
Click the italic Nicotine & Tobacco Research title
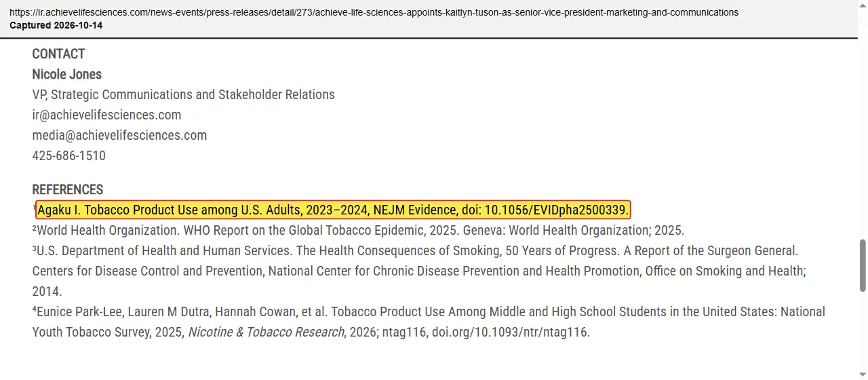(266, 332)
